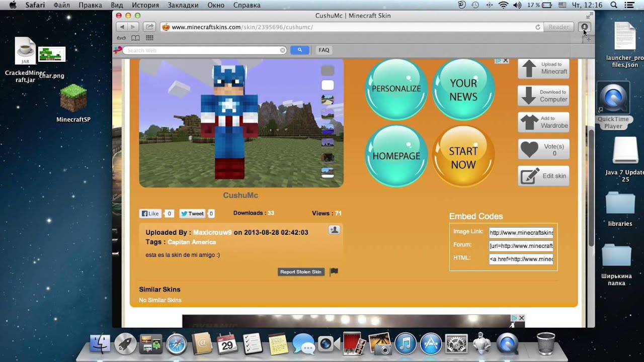The width and height of the screenshot is (644, 362).
Task: Open App Store in the dock
Action: [x=431, y=344]
